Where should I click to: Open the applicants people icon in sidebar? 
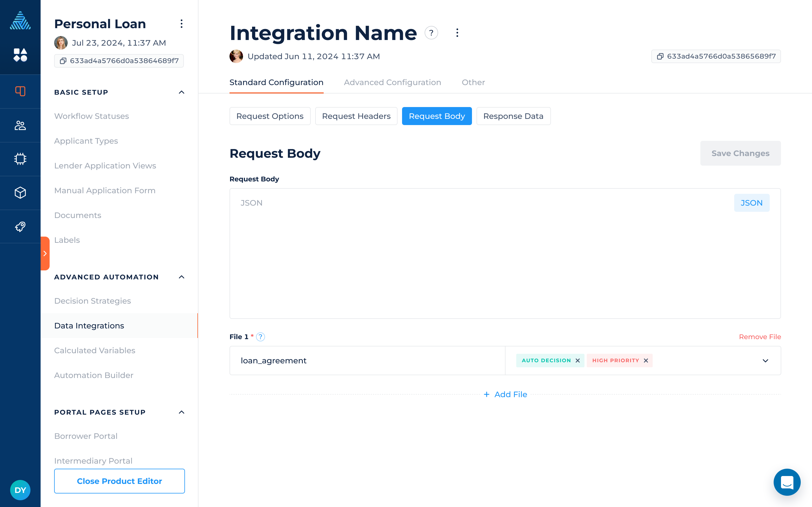[20, 125]
